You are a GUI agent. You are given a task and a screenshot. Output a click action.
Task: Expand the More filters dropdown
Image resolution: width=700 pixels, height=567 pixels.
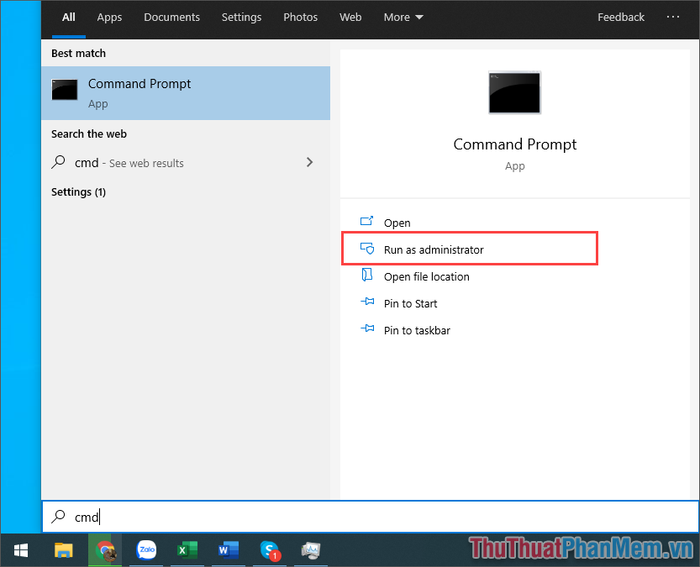pos(403,17)
